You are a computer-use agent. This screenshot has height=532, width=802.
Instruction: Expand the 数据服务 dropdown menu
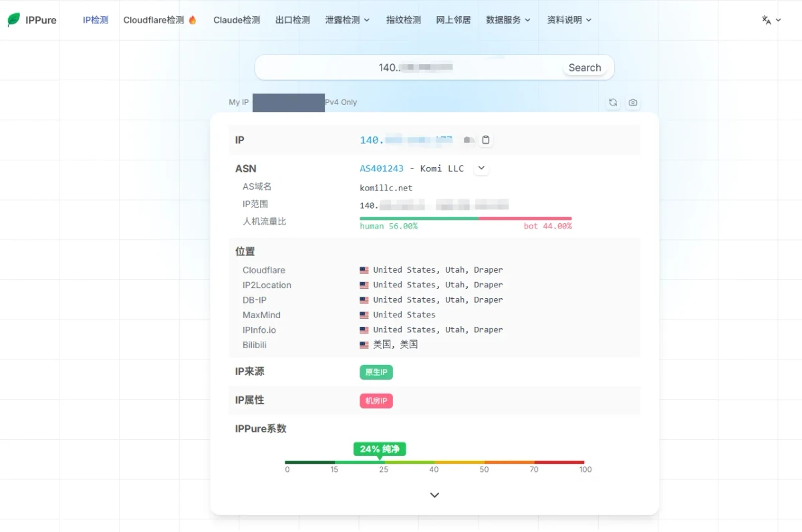509,20
